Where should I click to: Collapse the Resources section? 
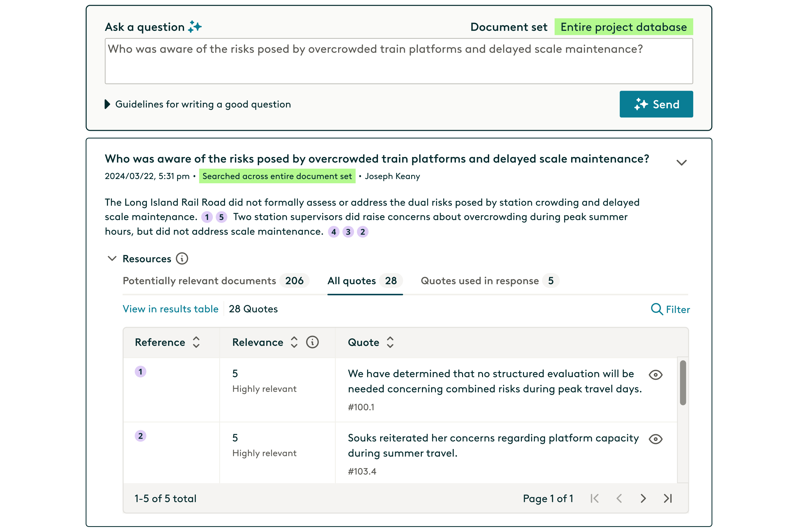[112, 259]
